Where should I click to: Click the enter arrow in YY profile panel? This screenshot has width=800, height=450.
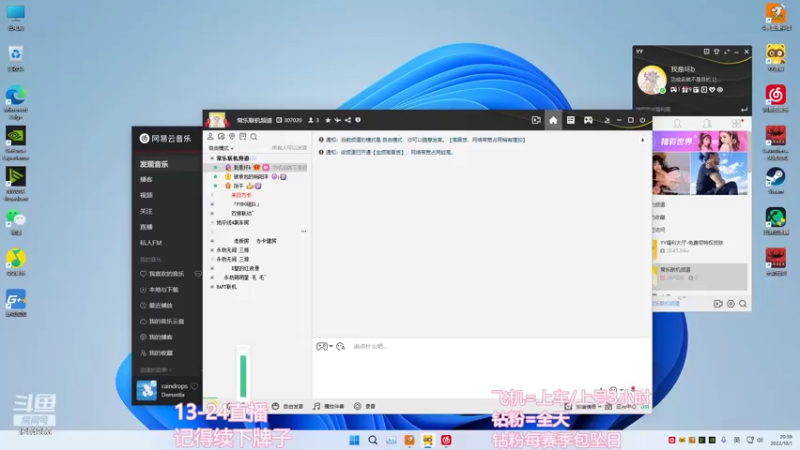(744, 109)
